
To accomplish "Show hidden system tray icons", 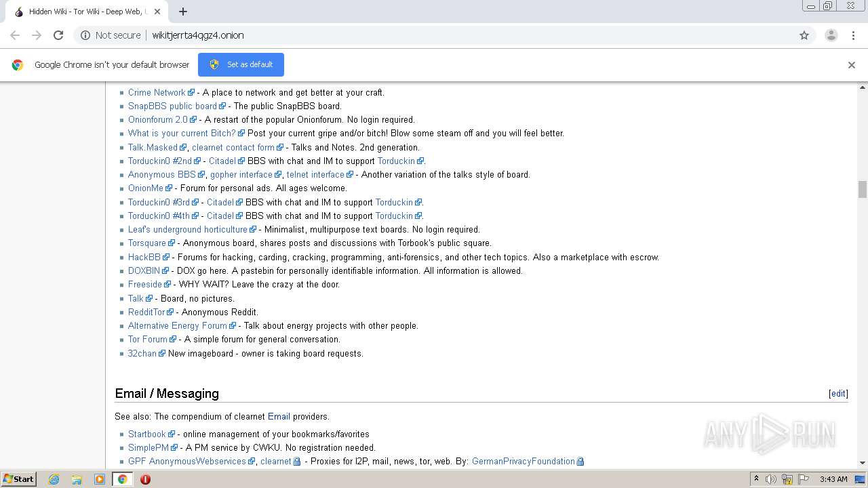I will click(756, 479).
